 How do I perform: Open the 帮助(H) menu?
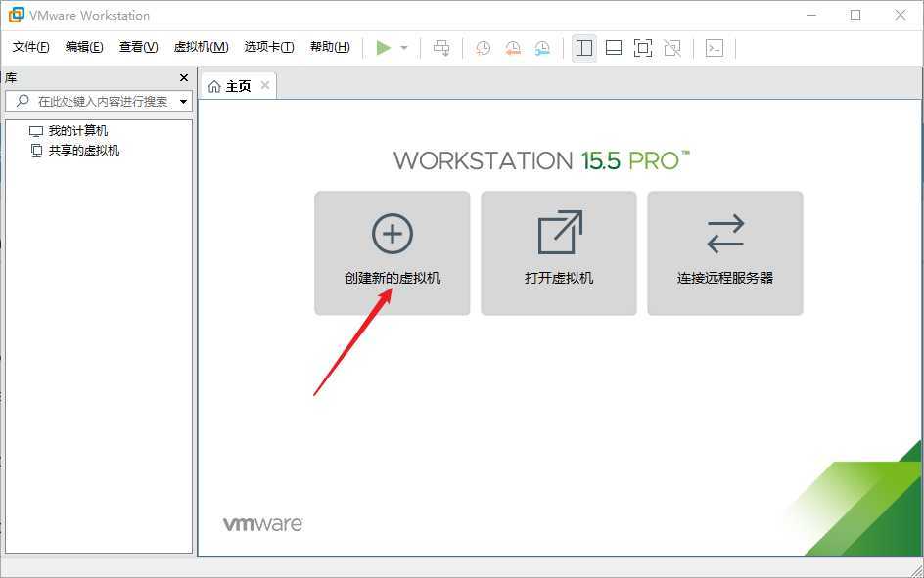(330, 47)
